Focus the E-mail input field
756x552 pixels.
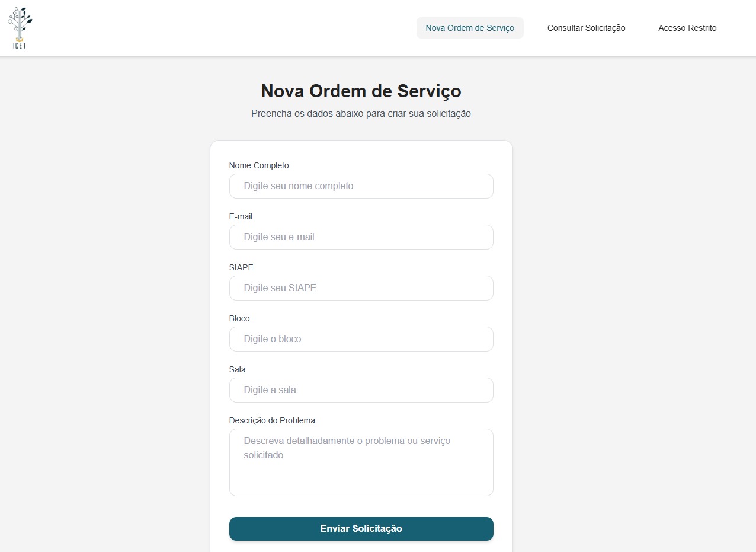[361, 237]
